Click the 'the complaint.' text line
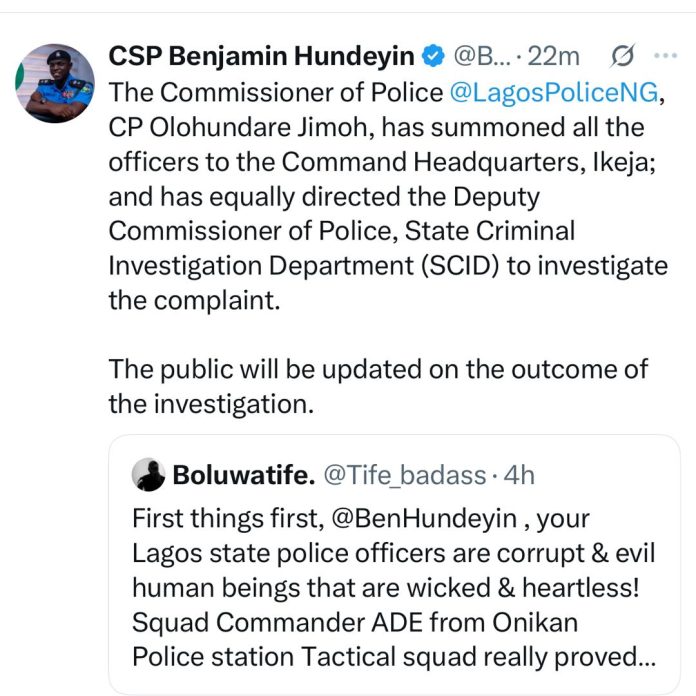696x696 pixels. click(x=194, y=301)
